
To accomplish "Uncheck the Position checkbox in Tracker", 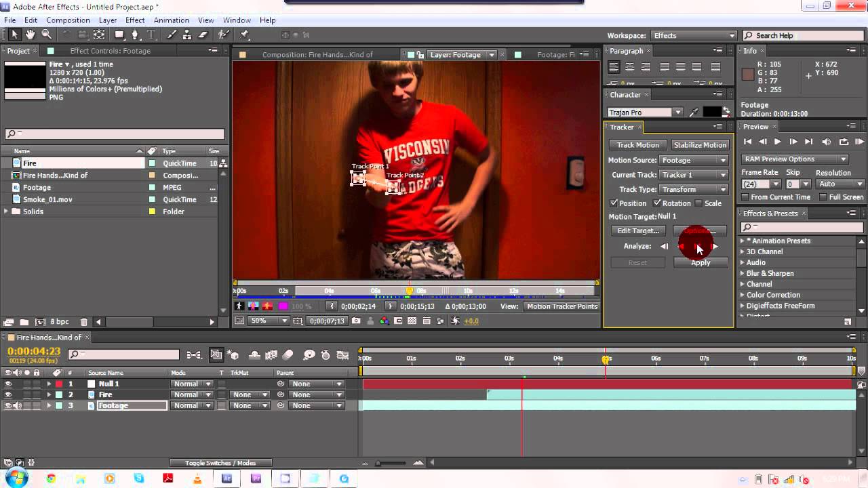I will click(614, 203).
